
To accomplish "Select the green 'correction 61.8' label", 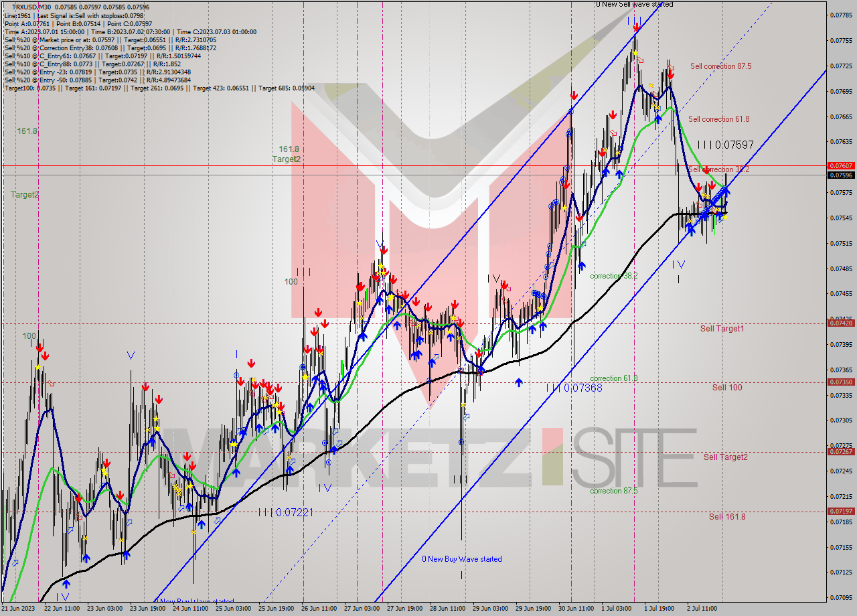I will pos(613,379).
